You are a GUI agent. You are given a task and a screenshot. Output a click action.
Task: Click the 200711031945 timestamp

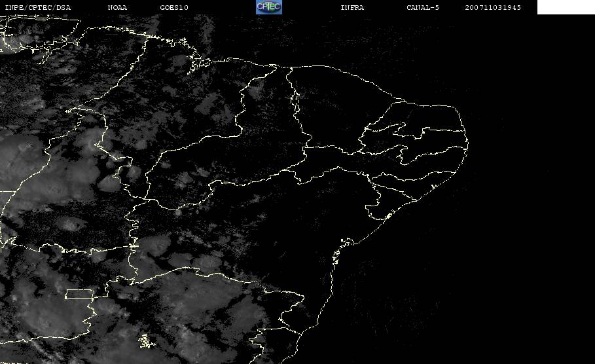pyautogui.click(x=493, y=8)
